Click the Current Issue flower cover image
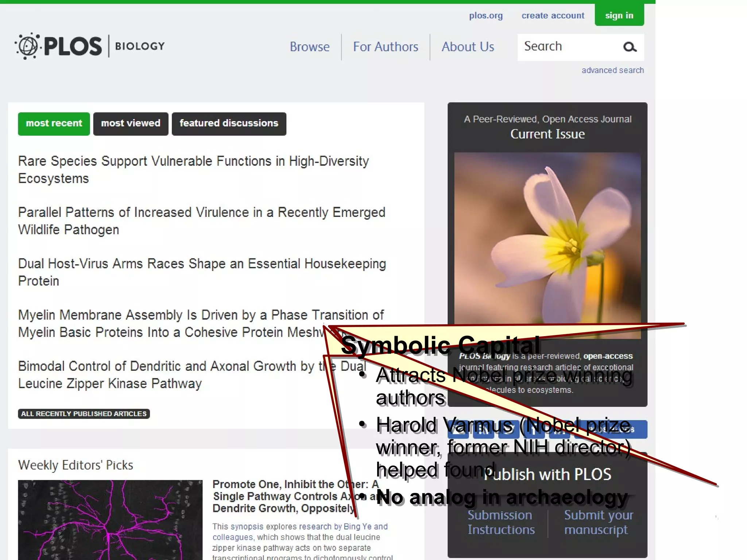This screenshot has height=560, width=747. [547, 233]
